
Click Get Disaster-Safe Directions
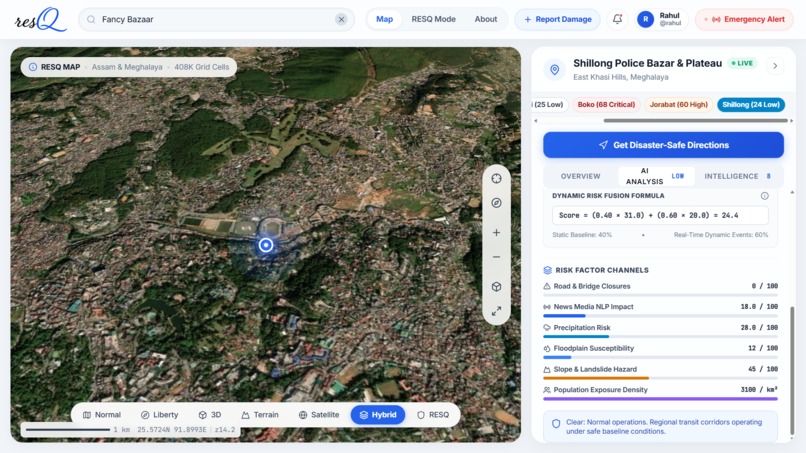[x=663, y=145]
